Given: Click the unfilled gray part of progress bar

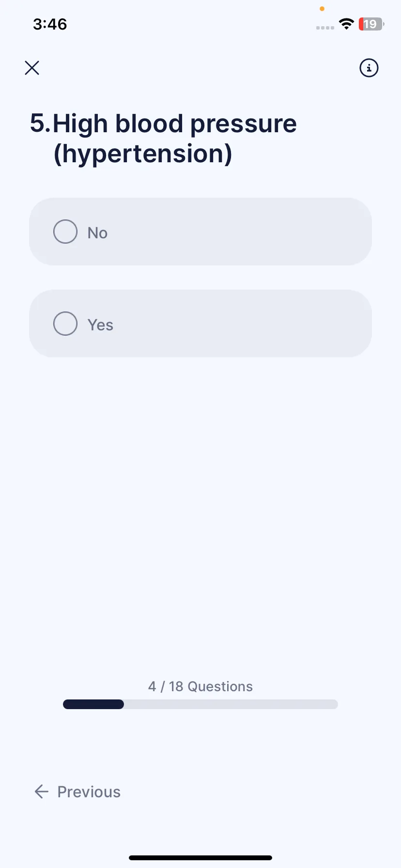Looking at the screenshot, I should pos(231,704).
